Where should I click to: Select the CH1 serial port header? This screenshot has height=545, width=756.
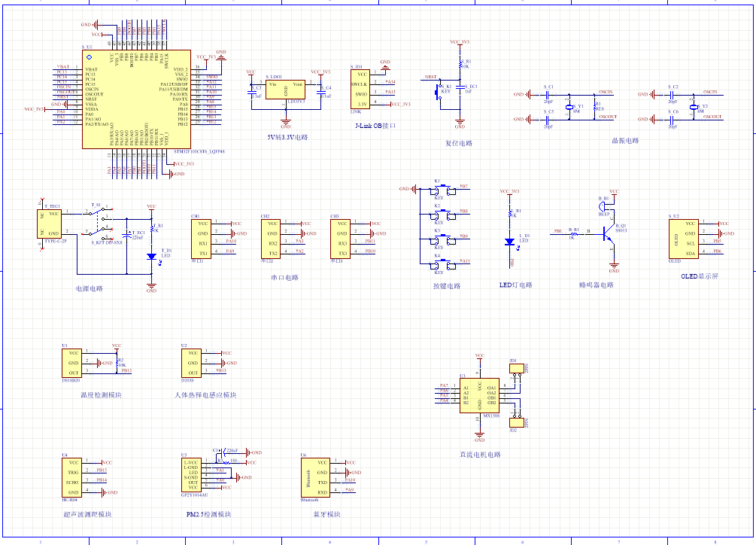coord(202,239)
